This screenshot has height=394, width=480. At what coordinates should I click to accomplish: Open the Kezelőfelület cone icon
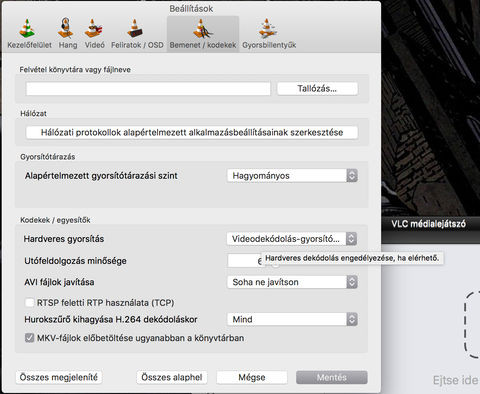(x=27, y=28)
